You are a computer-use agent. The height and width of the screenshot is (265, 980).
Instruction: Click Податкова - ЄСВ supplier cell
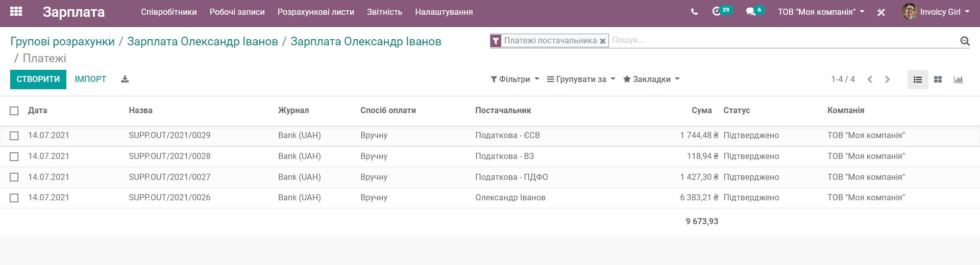[x=507, y=136]
